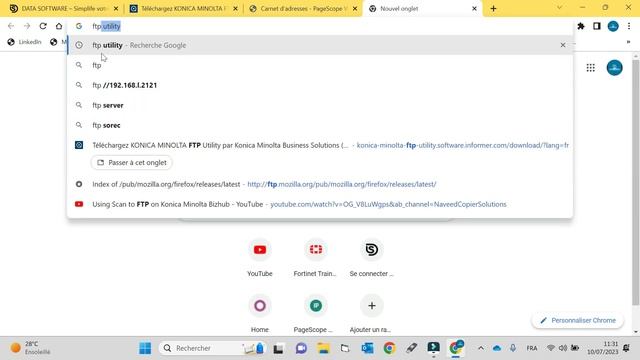Click 'Passer à cet onglet' button
Screen dimensions: 640x360
132,162
